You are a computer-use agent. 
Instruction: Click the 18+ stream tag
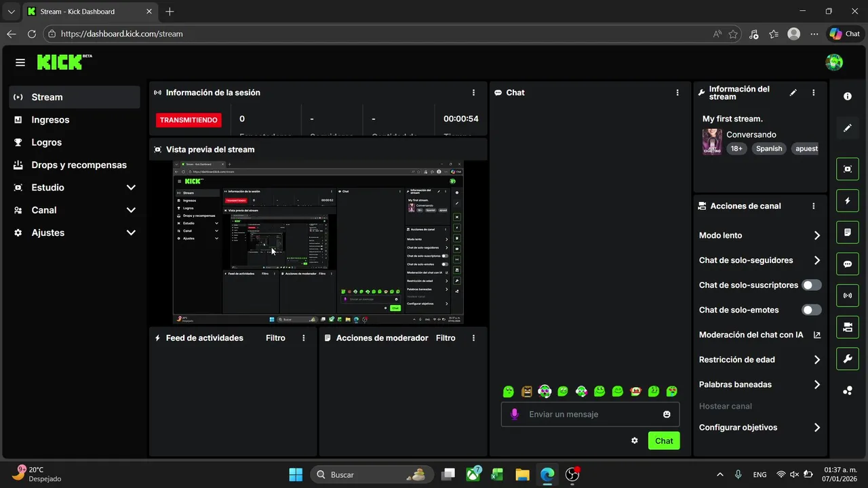pos(736,148)
